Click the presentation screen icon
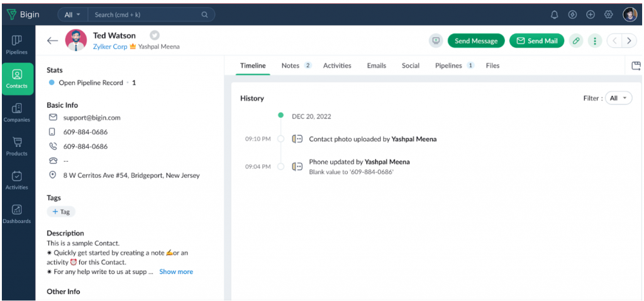Image resolution: width=644 pixels, height=301 pixels. click(436, 41)
